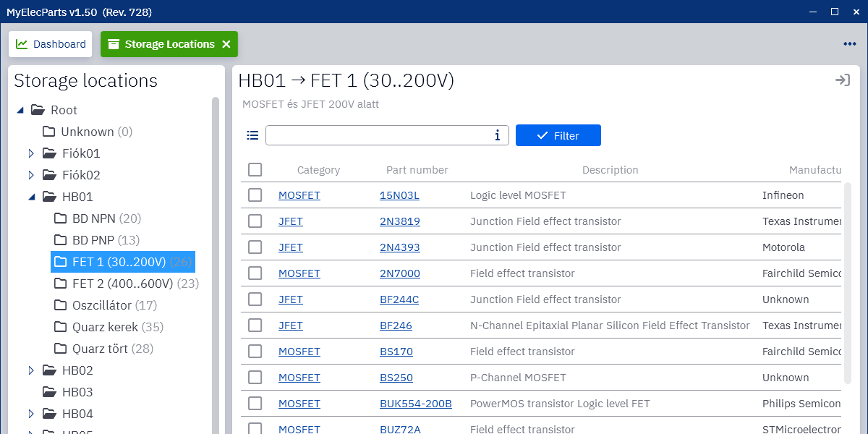Viewport: 868px width, 434px height.
Task: Expand the Fiók01 tree node
Action: [31, 153]
